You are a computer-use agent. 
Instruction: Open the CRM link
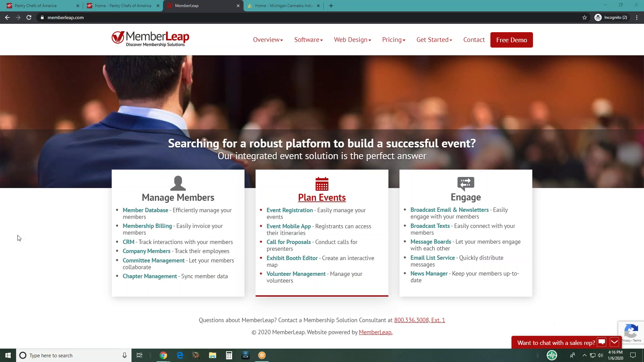(x=128, y=242)
